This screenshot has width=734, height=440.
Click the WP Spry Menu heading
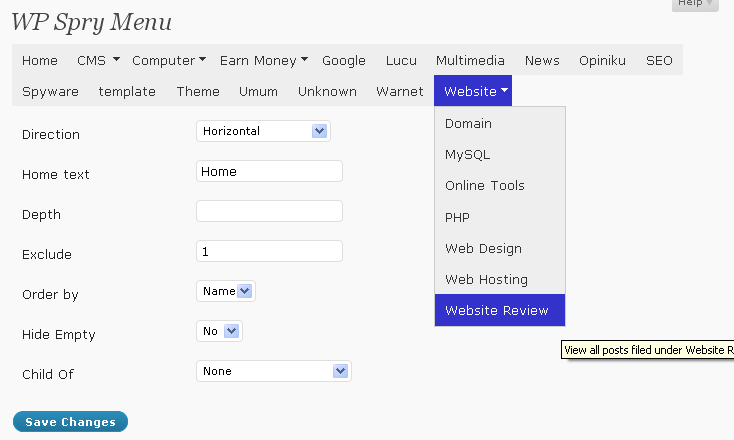pos(91,22)
